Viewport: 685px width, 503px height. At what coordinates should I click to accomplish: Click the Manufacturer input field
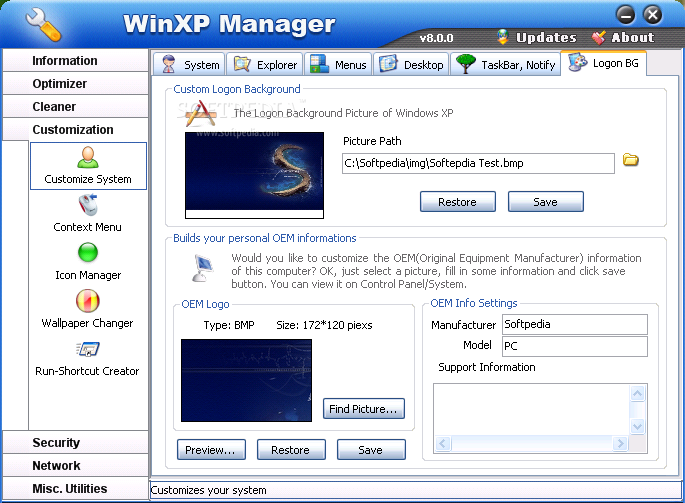pyautogui.click(x=574, y=324)
